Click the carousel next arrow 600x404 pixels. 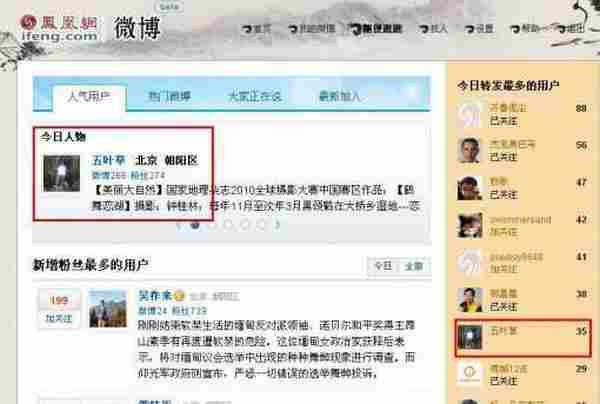[277, 225]
